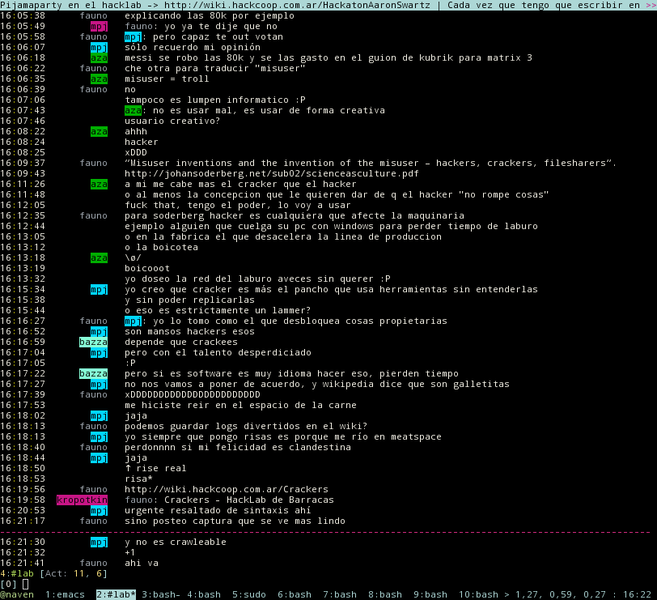Screen dimensions: 657x600
Task: Click the Act: 11, 6 activity indicator
Action: tap(81, 573)
